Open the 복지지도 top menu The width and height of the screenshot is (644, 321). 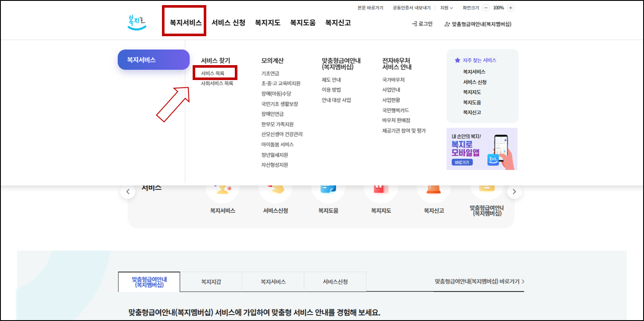[x=268, y=23]
